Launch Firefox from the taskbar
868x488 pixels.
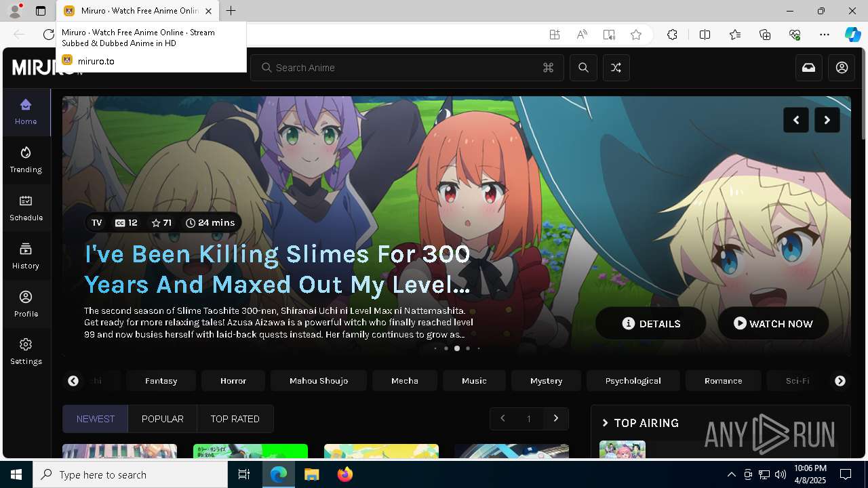[344, 474]
